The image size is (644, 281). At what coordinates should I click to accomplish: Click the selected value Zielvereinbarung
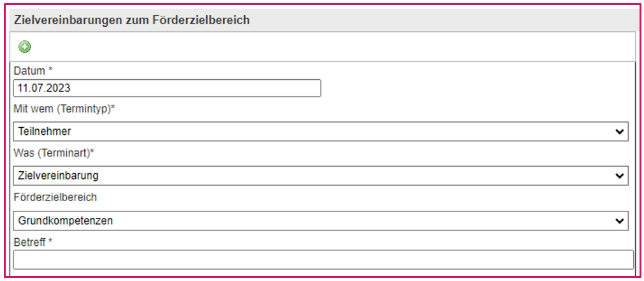coord(58,176)
